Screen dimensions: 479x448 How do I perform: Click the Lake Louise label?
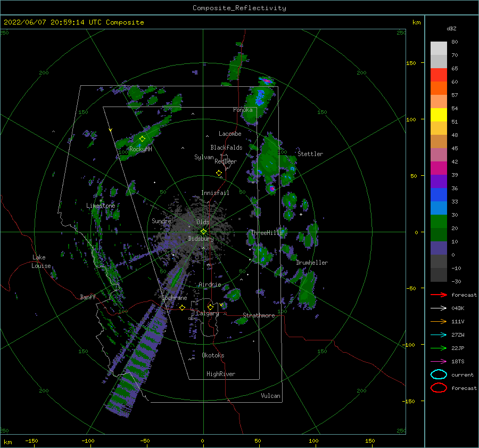[41, 262]
